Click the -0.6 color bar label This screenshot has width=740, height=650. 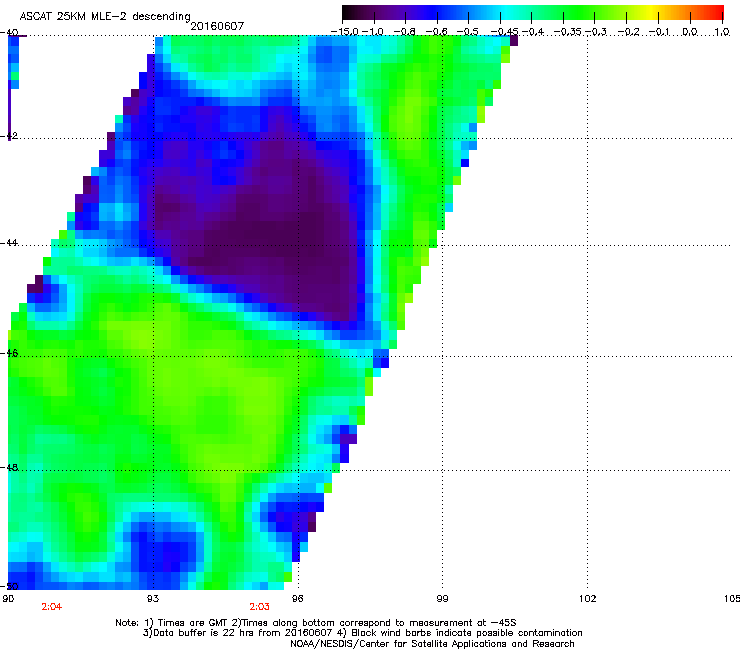tap(437, 32)
